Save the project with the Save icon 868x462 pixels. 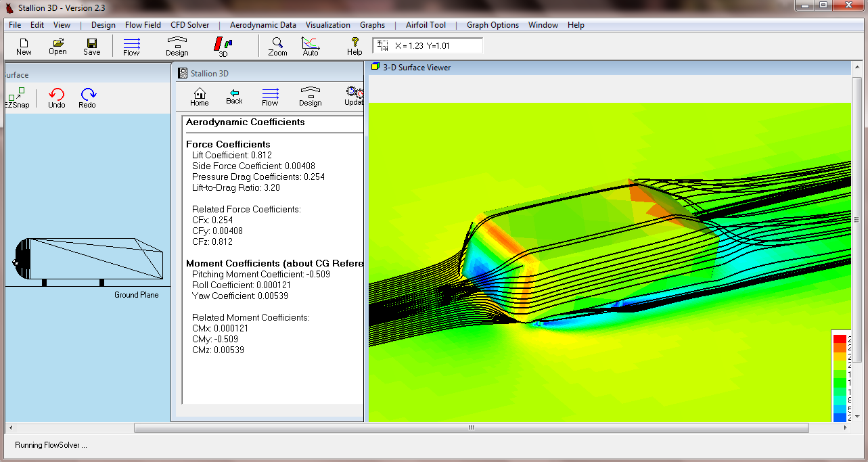92,46
